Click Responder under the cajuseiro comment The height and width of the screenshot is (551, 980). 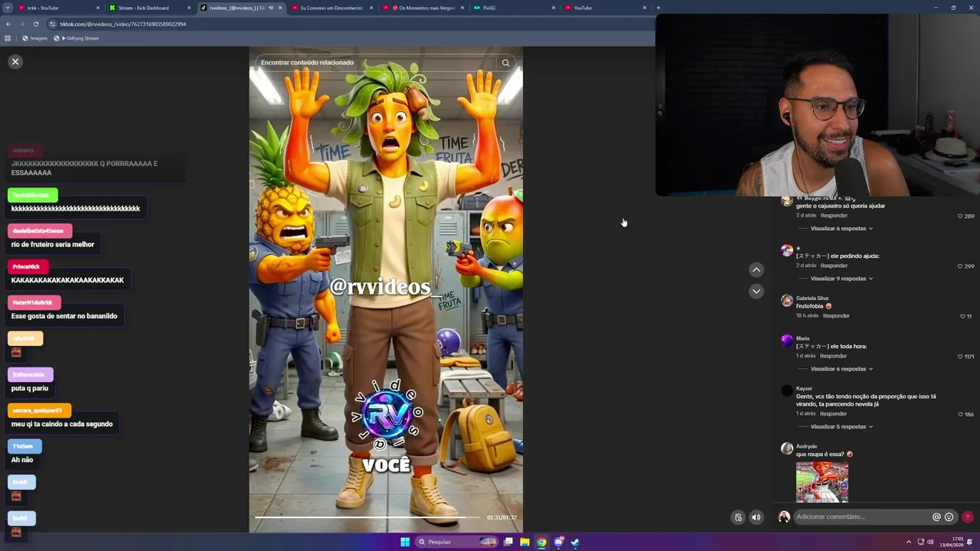834,216
